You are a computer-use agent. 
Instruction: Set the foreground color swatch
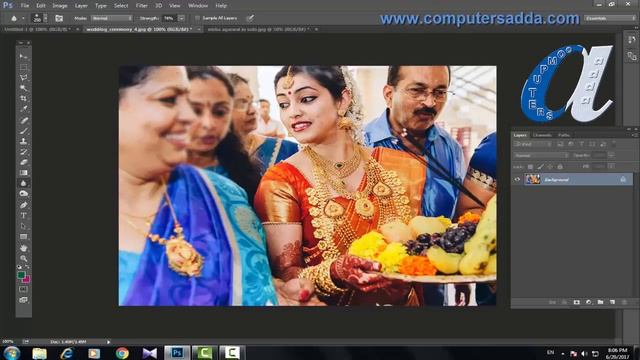point(21,275)
